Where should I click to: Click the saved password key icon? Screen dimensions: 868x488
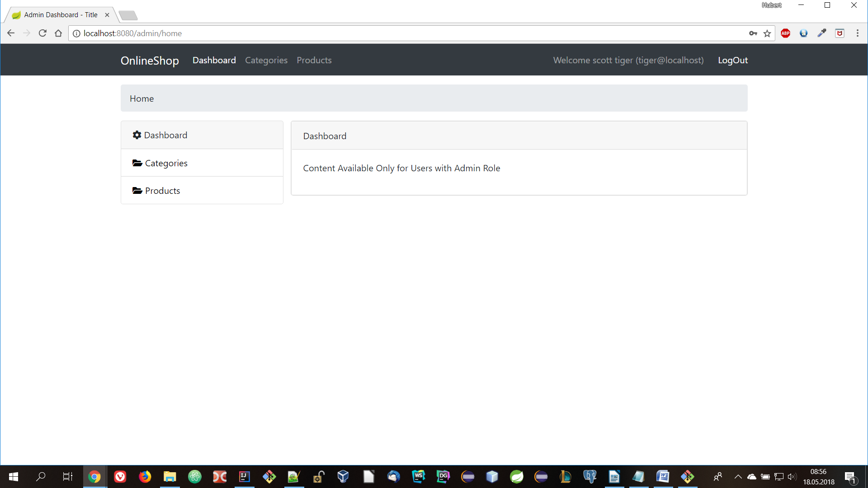pos(753,33)
